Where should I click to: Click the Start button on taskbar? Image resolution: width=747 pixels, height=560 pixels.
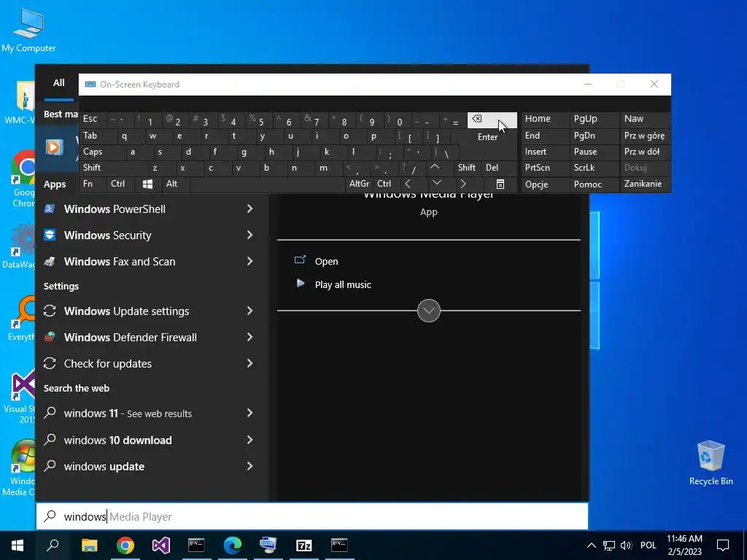coord(18,545)
